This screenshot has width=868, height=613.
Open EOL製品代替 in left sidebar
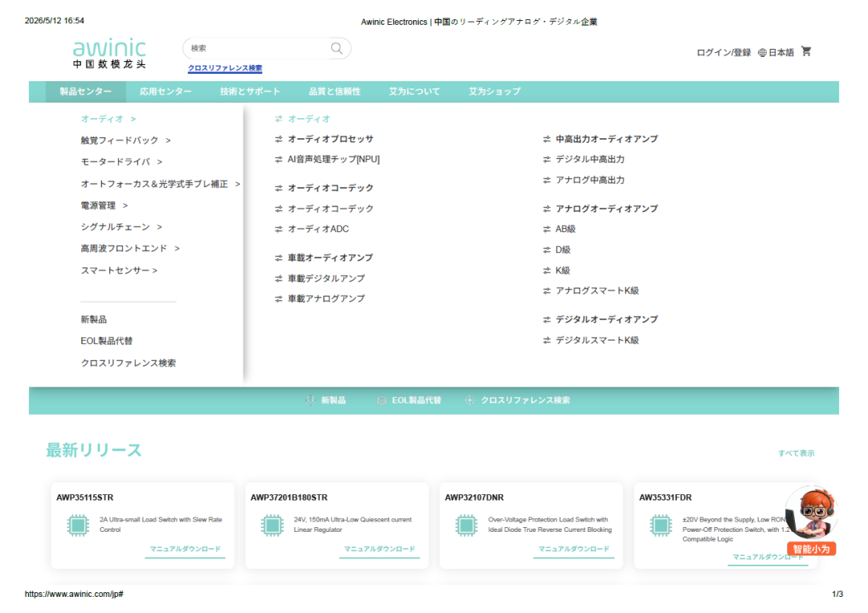coord(107,341)
